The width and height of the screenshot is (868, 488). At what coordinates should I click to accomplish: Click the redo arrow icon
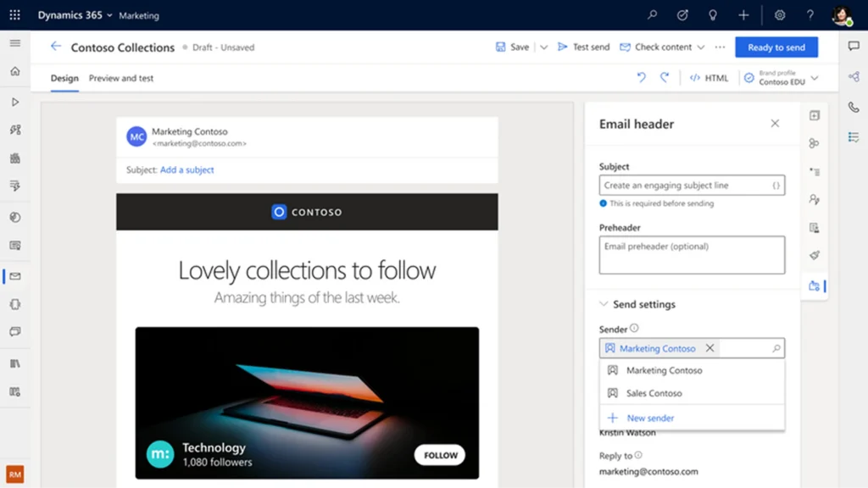tap(665, 78)
